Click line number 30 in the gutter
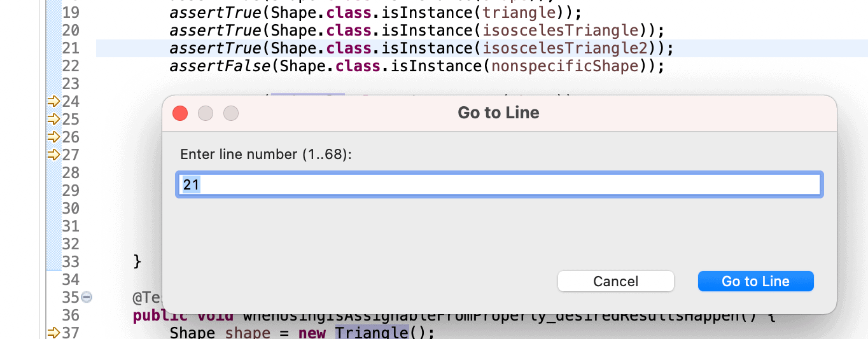Viewport: 868px width, 339px height. click(x=71, y=208)
